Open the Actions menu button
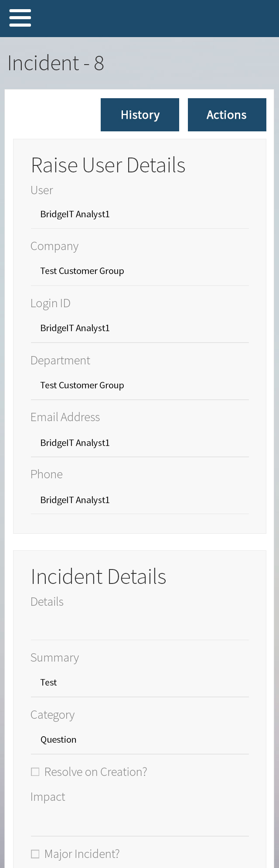This screenshot has width=279, height=868. (227, 115)
